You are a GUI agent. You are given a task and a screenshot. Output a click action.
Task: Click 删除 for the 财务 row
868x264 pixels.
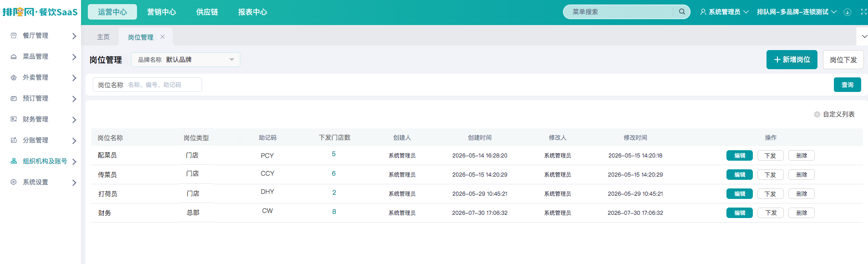[802, 213]
